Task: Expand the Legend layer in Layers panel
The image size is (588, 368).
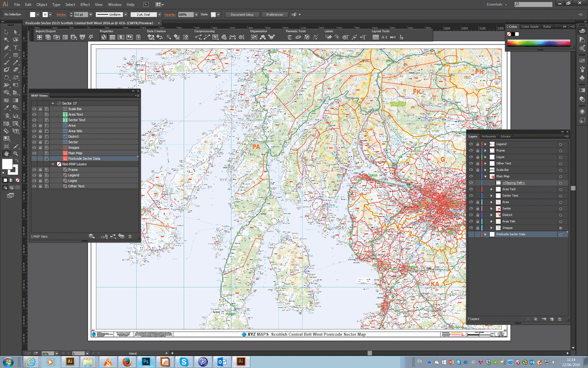Action: click(x=485, y=144)
